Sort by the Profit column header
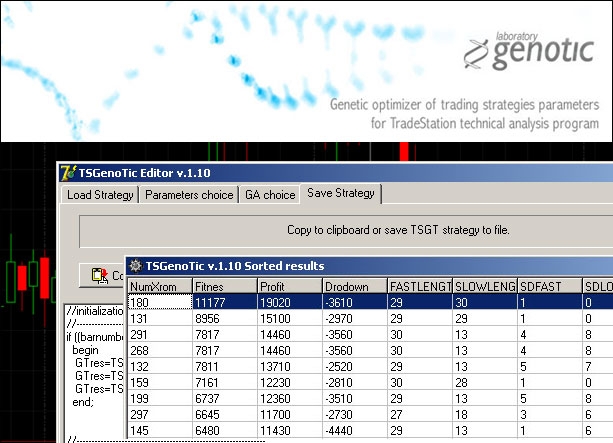The width and height of the screenshot is (613, 443). tap(290, 287)
